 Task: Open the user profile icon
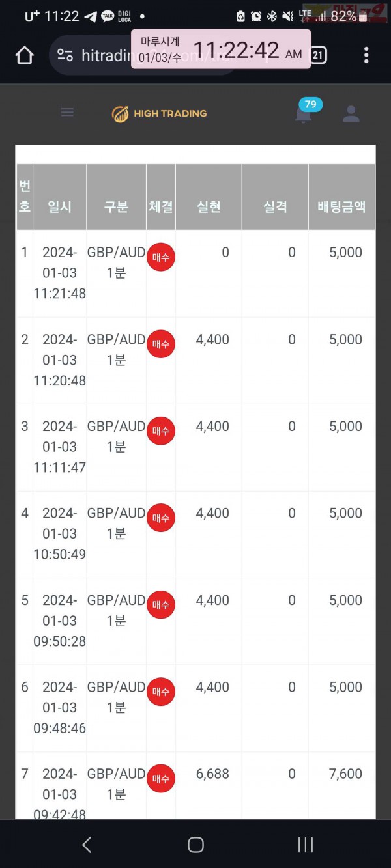click(x=351, y=114)
